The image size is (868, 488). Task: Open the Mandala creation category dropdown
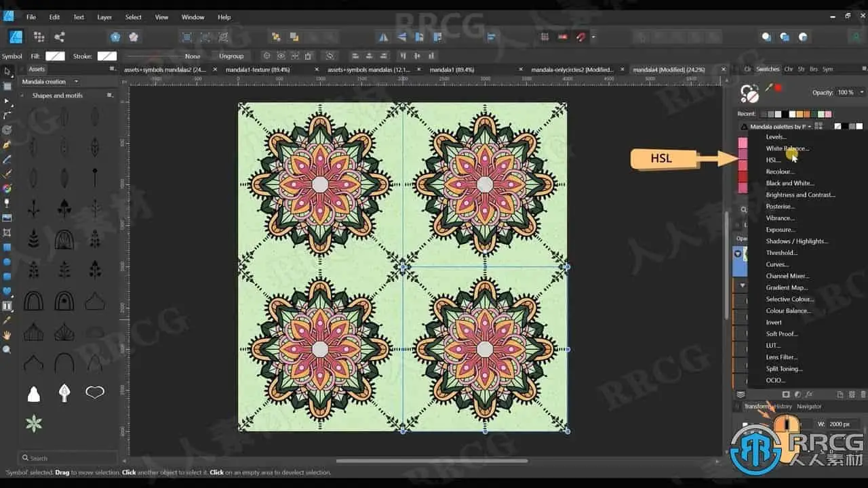60,81
